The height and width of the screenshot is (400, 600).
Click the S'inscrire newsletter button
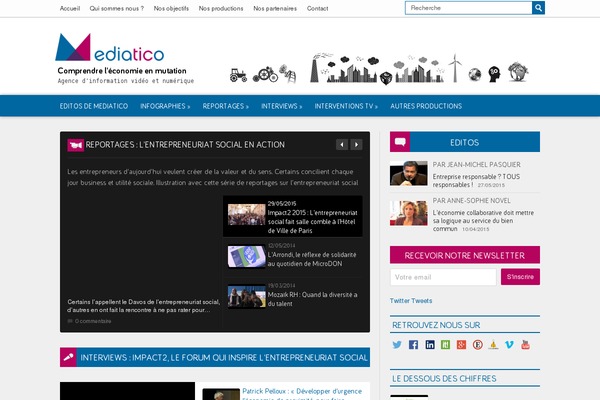[520, 277]
